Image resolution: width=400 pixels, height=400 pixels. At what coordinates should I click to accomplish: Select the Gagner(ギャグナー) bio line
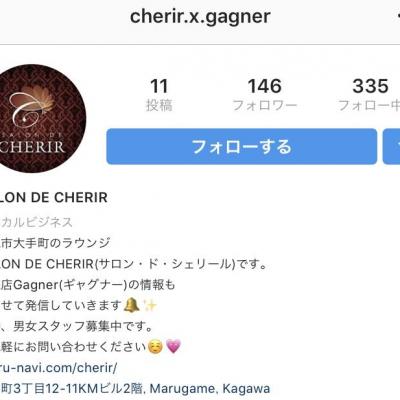click(87, 285)
